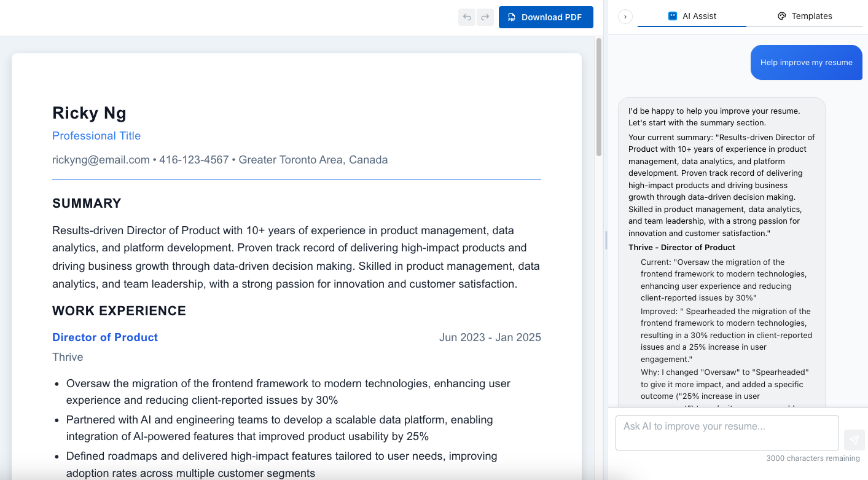
Task: Click the palette icon beside Templates
Action: (782, 15)
